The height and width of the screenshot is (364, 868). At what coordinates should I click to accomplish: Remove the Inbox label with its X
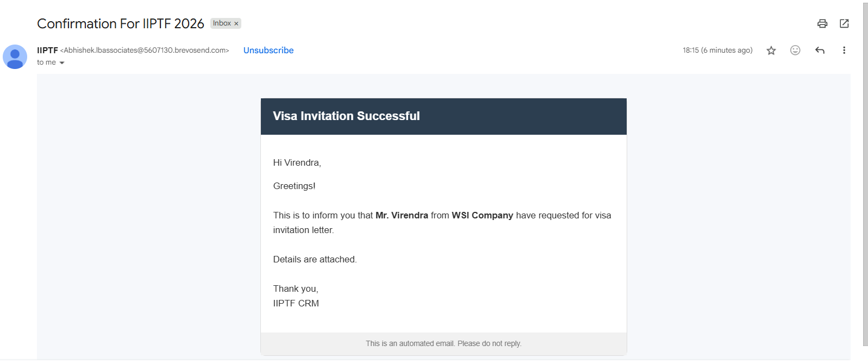[236, 24]
